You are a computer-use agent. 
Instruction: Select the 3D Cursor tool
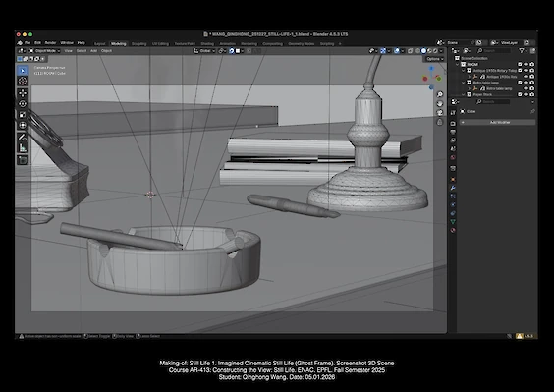pyautogui.click(x=23, y=81)
